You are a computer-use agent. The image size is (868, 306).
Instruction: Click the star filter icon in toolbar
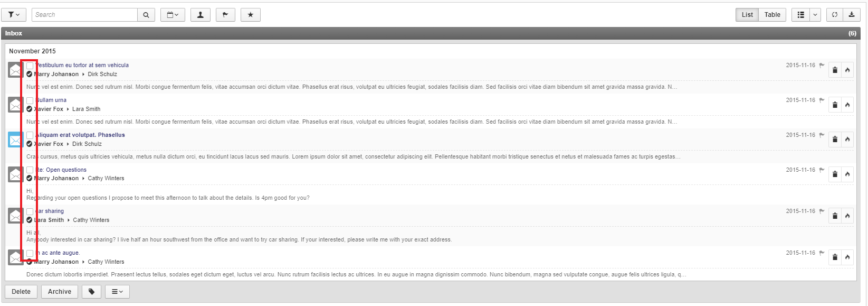(x=251, y=15)
